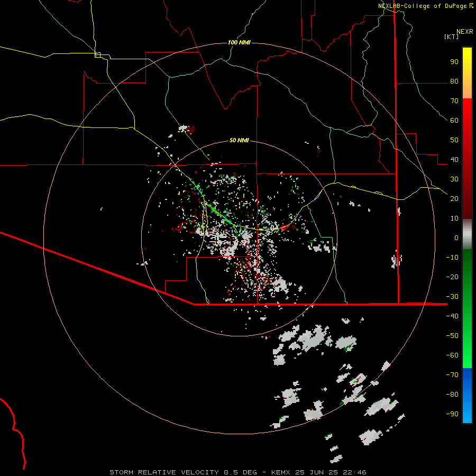
Task: Click the -40 value on velocity scale
Action: pos(452,316)
